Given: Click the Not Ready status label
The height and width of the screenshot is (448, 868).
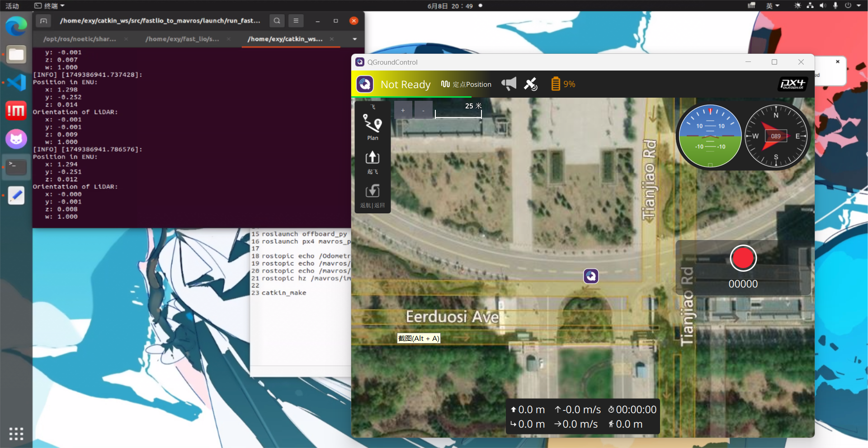Looking at the screenshot, I should [x=406, y=85].
